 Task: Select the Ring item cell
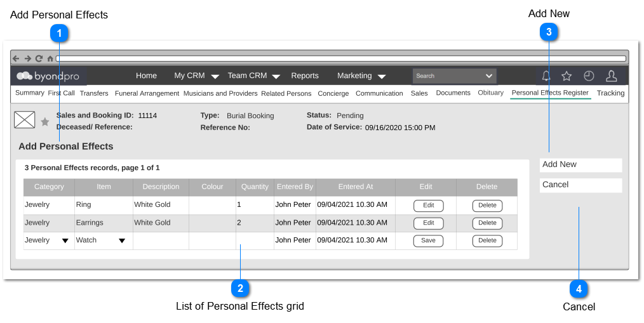pyautogui.click(x=104, y=205)
